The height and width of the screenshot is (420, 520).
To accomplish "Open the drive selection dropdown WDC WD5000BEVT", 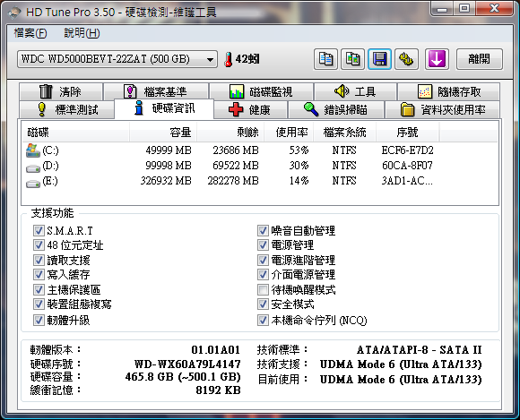I will pyautogui.click(x=117, y=59).
